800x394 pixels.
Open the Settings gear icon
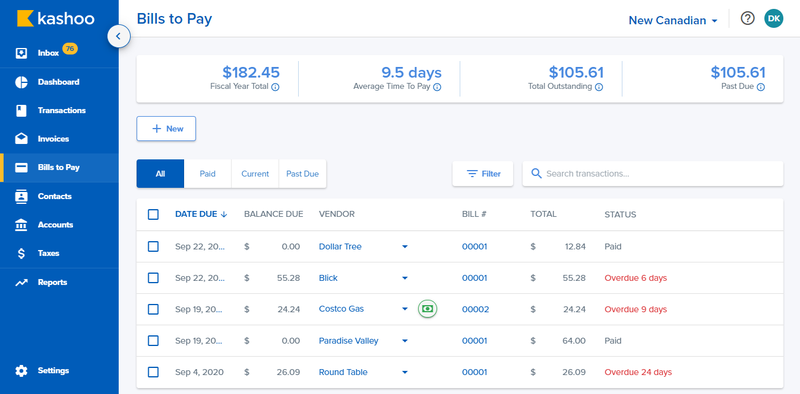pos(21,371)
